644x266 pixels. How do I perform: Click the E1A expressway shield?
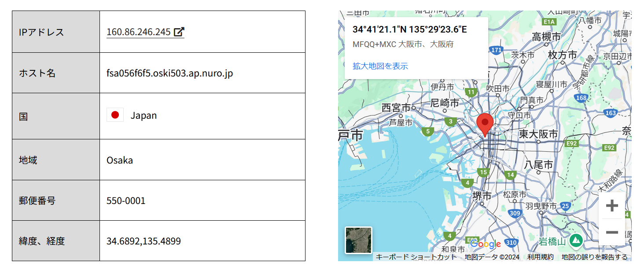[x=549, y=22]
